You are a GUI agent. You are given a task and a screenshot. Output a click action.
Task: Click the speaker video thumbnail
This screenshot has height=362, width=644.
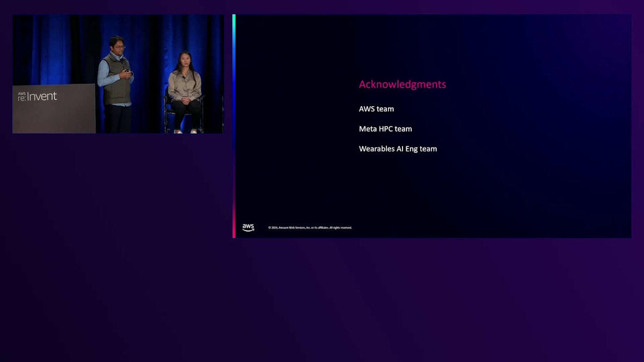[x=118, y=74]
